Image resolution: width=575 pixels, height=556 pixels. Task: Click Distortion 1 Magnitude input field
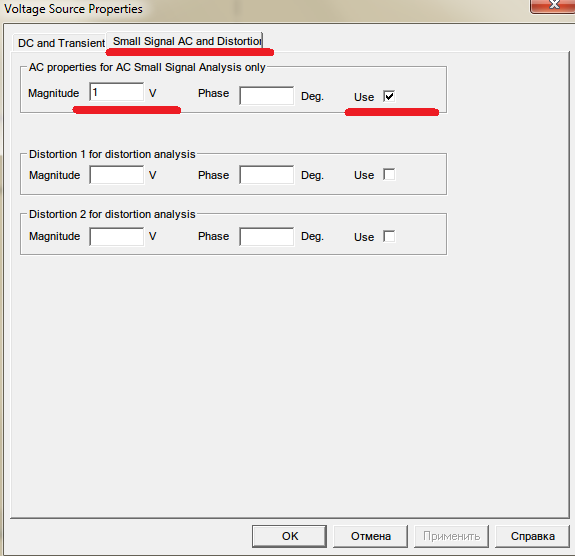tap(117, 175)
